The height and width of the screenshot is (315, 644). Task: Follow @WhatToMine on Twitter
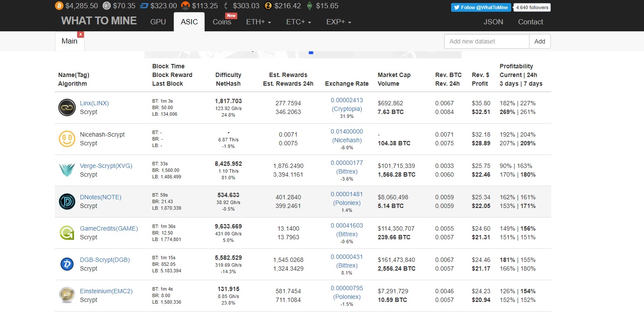(x=481, y=7)
